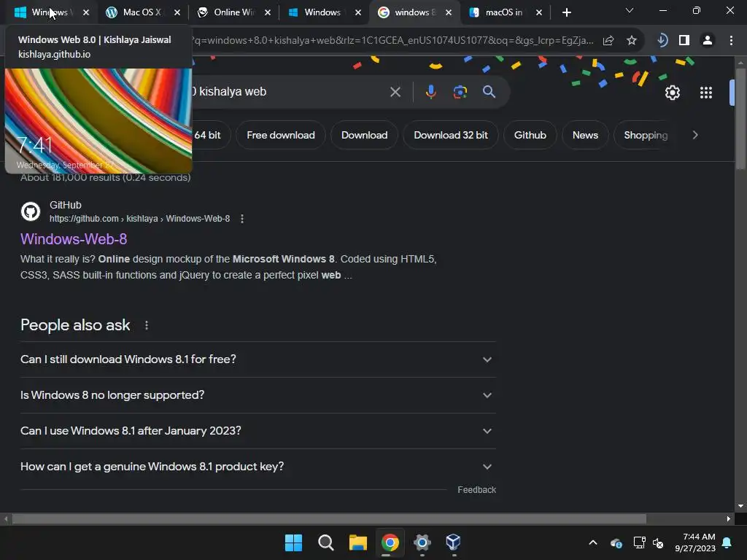Open Google quick settings gear
This screenshot has height=560, width=747.
coord(672,93)
